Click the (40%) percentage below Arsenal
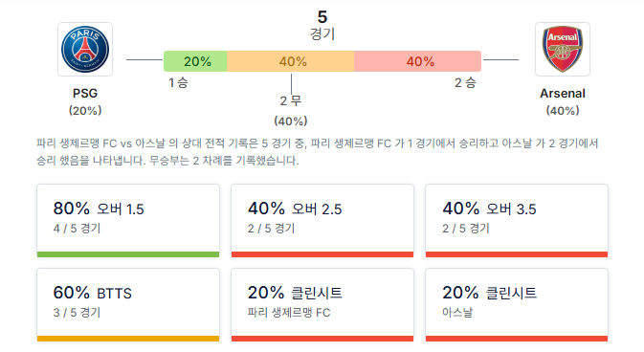 pyautogui.click(x=563, y=111)
